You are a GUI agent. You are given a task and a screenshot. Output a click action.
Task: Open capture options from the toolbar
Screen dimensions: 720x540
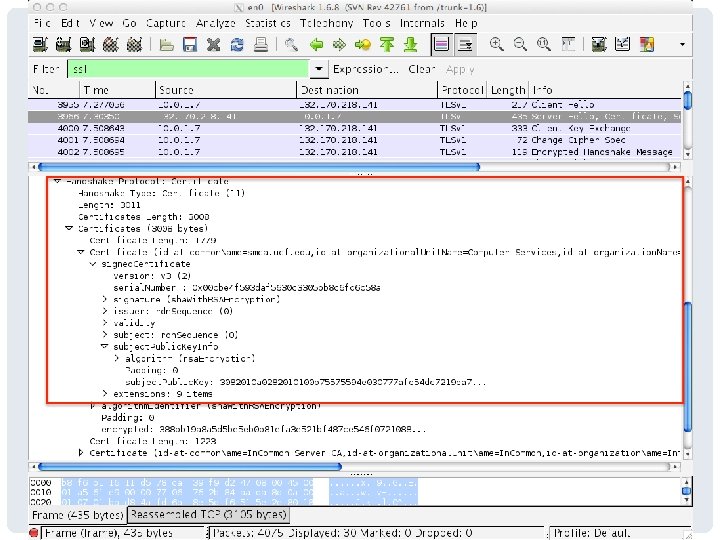pyautogui.click(x=63, y=45)
